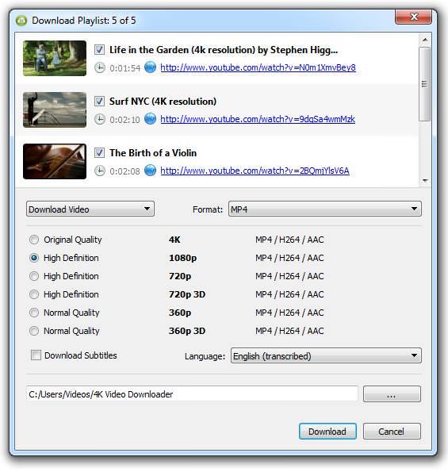Open the Surf NYC video thumbnail

coord(55,110)
